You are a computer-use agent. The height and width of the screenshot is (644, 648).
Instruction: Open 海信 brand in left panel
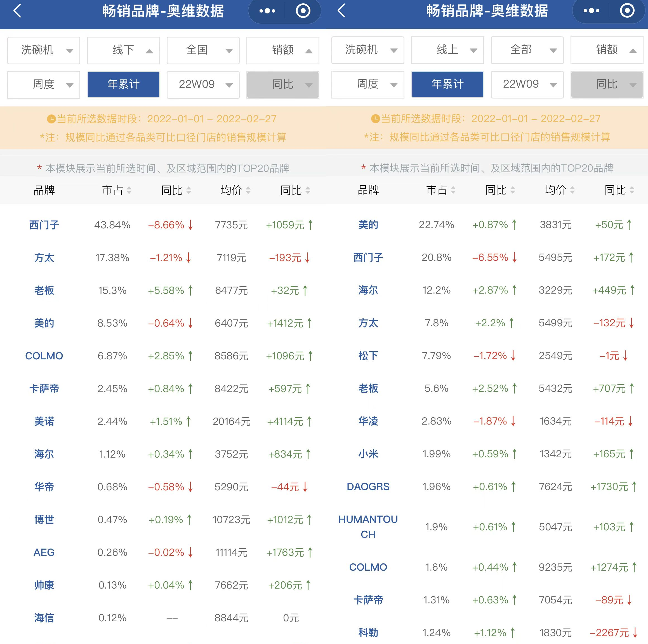tap(44, 618)
